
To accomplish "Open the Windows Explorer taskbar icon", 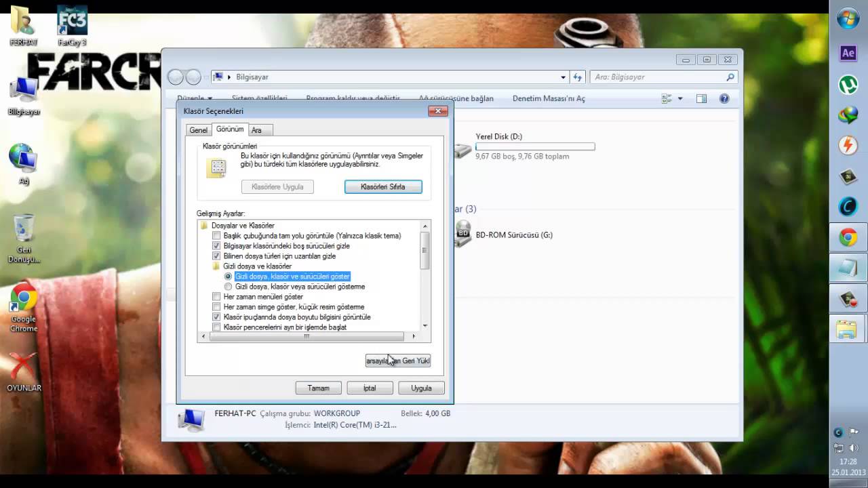I will click(847, 329).
